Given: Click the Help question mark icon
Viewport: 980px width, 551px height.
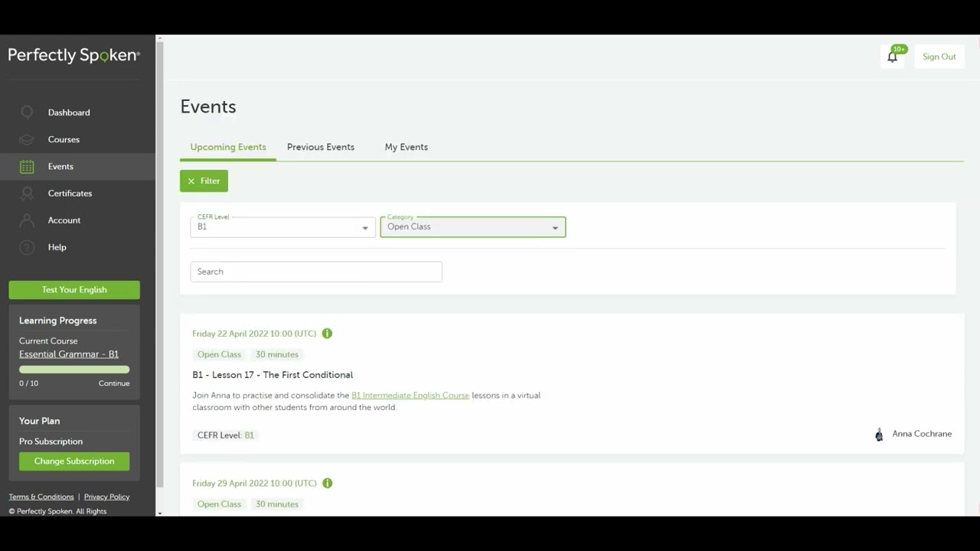Looking at the screenshot, I should pos(27,247).
